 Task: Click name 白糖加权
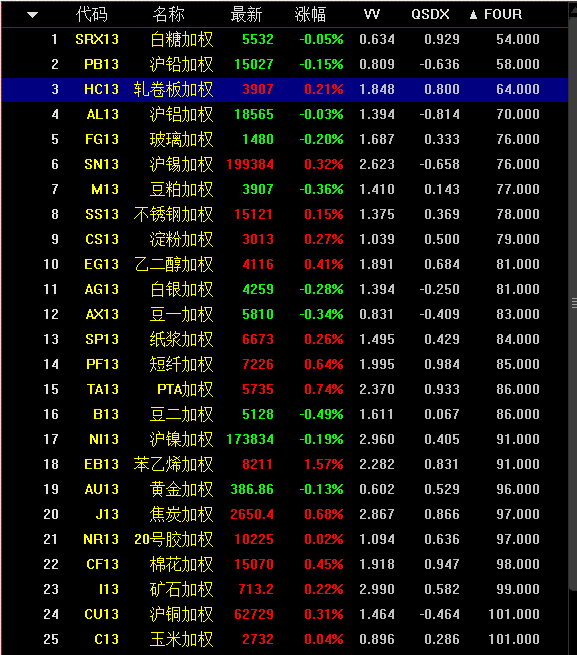pos(181,39)
